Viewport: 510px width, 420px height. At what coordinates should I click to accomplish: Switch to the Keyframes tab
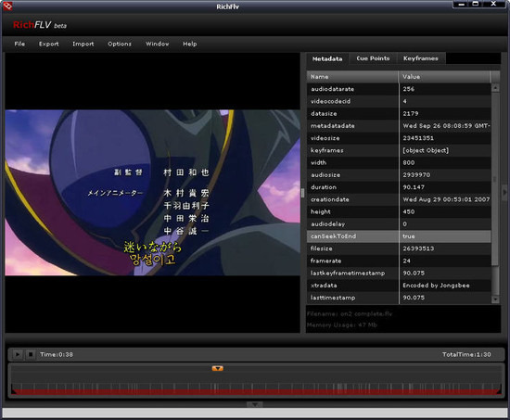[421, 58]
